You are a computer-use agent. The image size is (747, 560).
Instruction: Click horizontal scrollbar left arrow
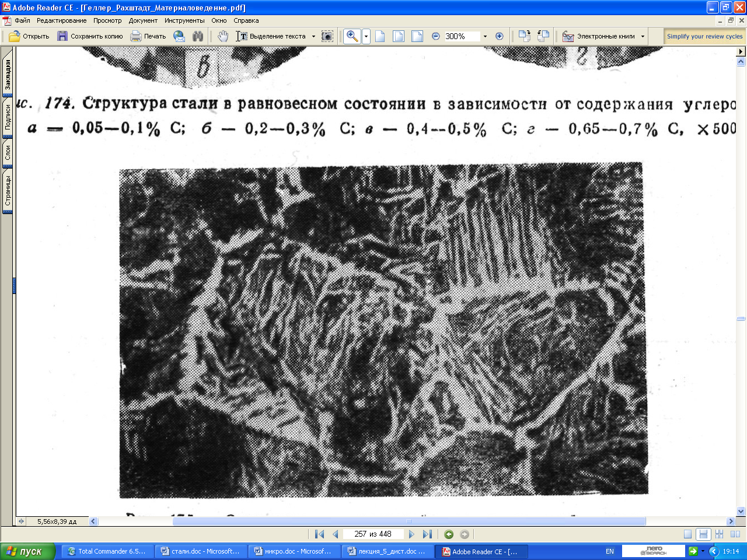93,521
